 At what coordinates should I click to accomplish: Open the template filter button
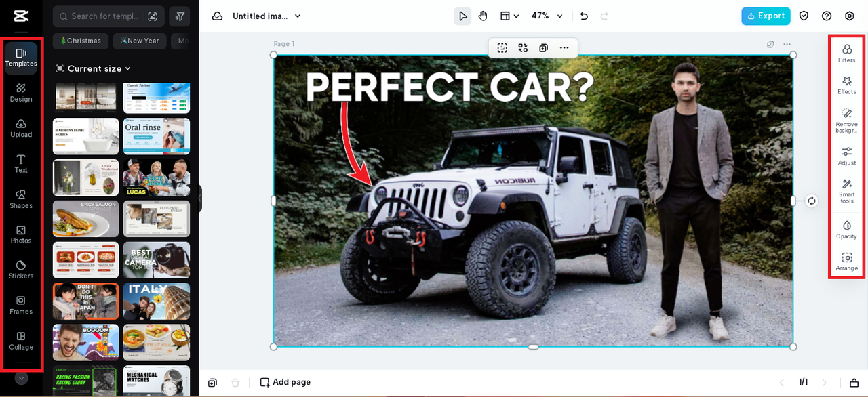pos(180,16)
